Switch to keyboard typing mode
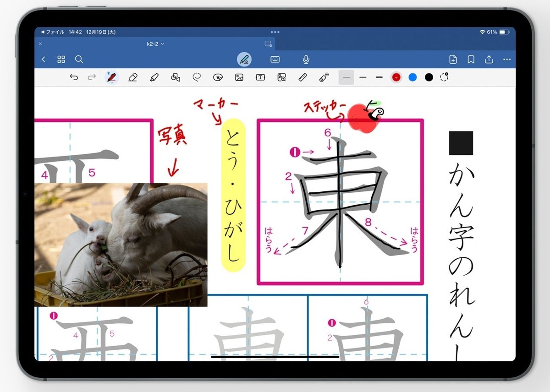The height and width of the screenshot is (392, 550). [275, 60]
